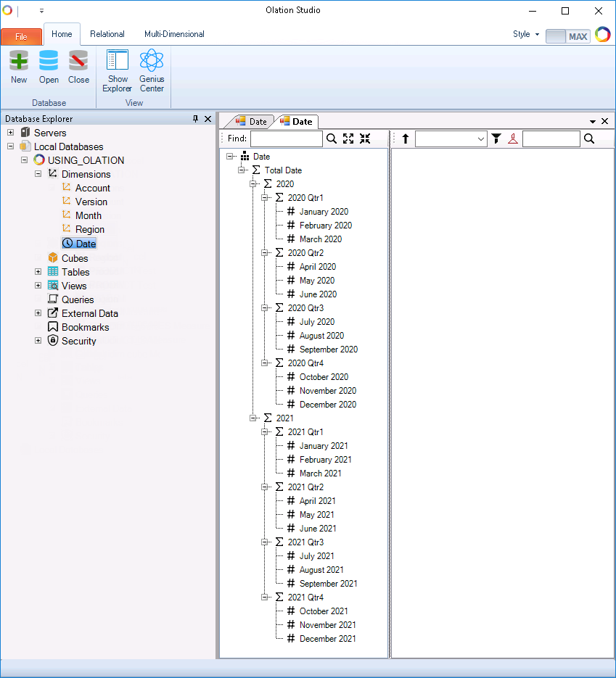This screenshot has height=678, width=616.
Task: Select the Version dimension
Action: [x=91, y=202]
